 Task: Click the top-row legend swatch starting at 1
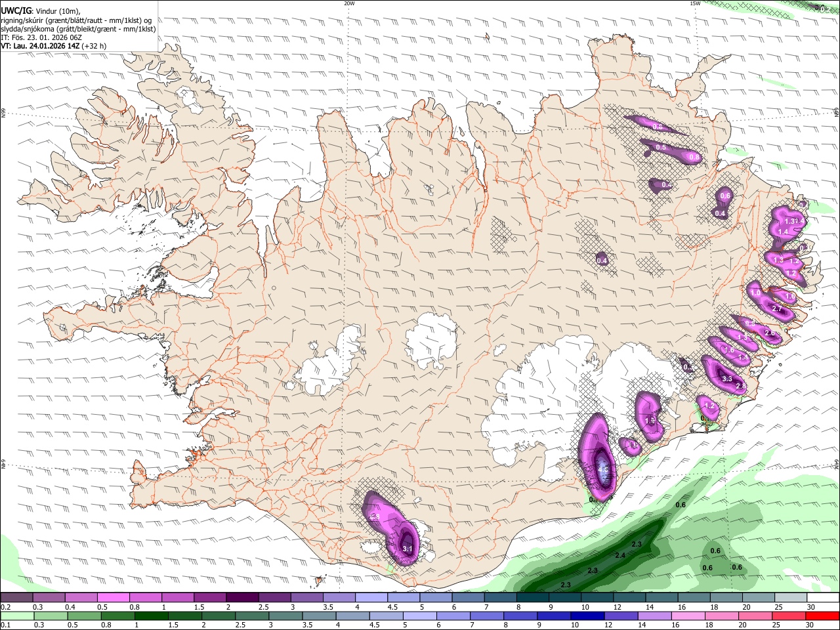[177, 597]
